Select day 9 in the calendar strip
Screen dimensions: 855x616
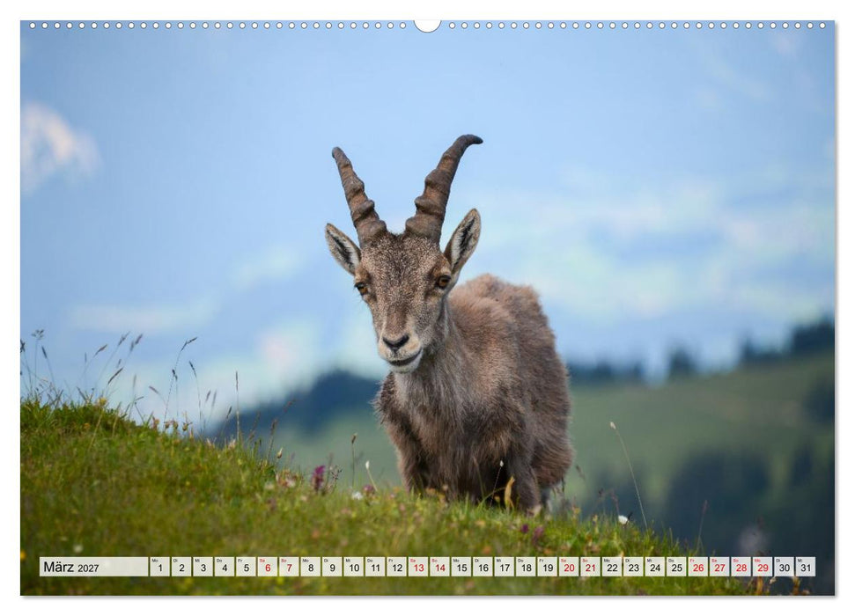click(332, 567)
